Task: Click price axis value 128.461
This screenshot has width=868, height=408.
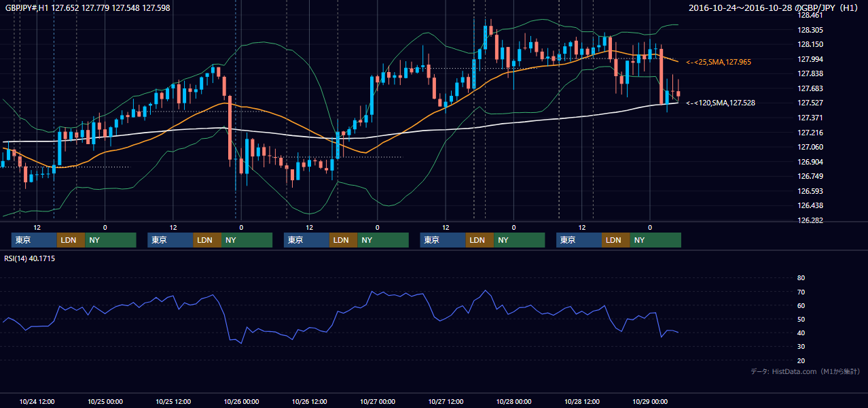Action: 810,15
